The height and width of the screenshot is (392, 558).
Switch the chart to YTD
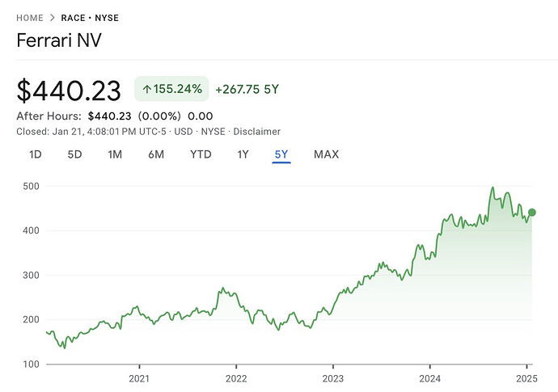pyautogui.click(x=201, y=154)
